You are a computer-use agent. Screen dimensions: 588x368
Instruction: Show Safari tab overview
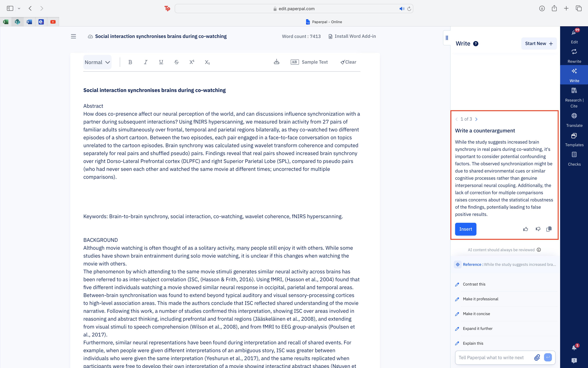pos(578,9)
